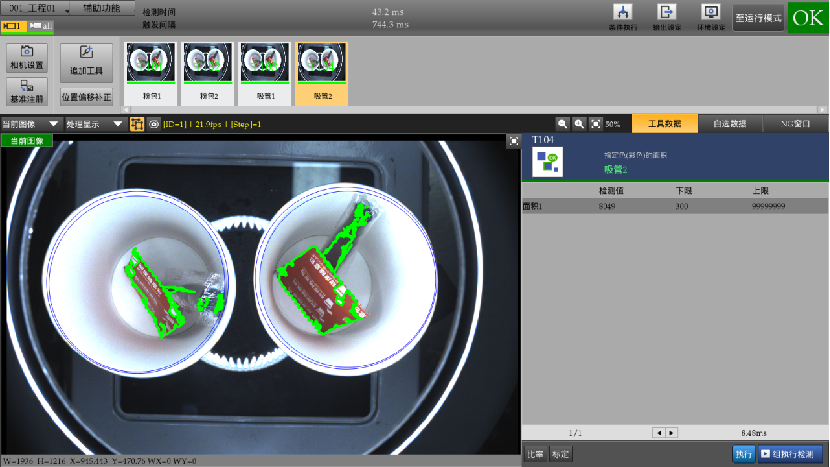Click the add tool (追加工具) button
830x467 pixels.
pyautogui.click(x=86, y=62)
